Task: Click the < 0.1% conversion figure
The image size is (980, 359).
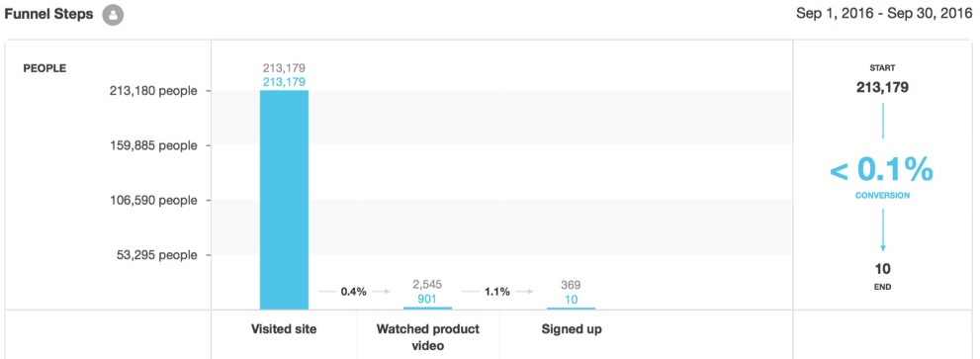Action: [882, 169]
